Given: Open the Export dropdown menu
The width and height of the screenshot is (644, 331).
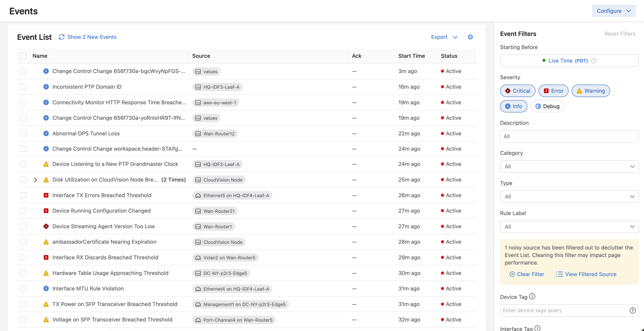Looking at the screenshot, I should point(444,37).
